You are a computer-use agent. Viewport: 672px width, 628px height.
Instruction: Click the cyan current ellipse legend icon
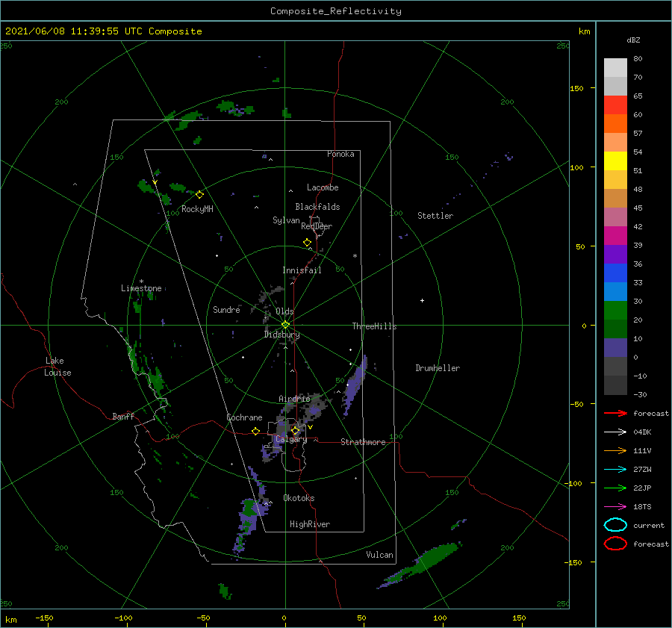[x=615, y=525]
